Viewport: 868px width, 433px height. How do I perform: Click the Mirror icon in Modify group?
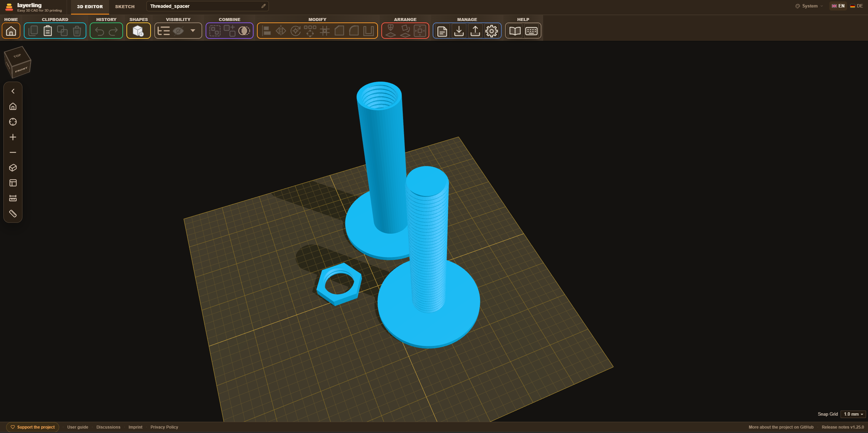281,31
